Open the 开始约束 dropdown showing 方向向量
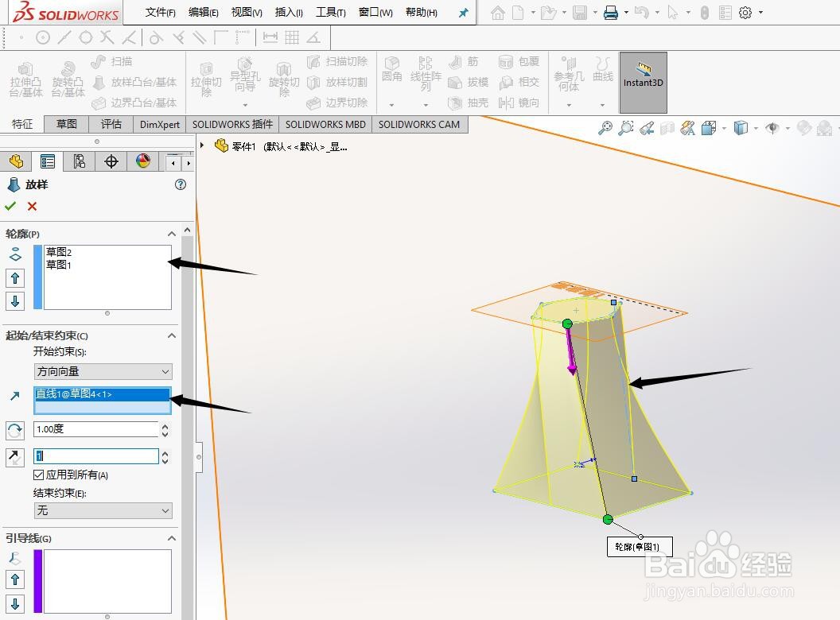Viewport: 840px width, 620px height. point(103,371)
